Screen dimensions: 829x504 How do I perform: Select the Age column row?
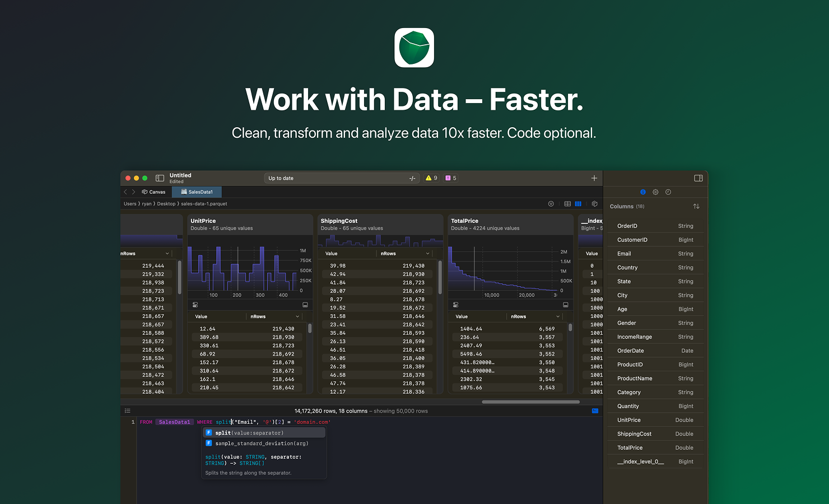[x=655, y=309]
